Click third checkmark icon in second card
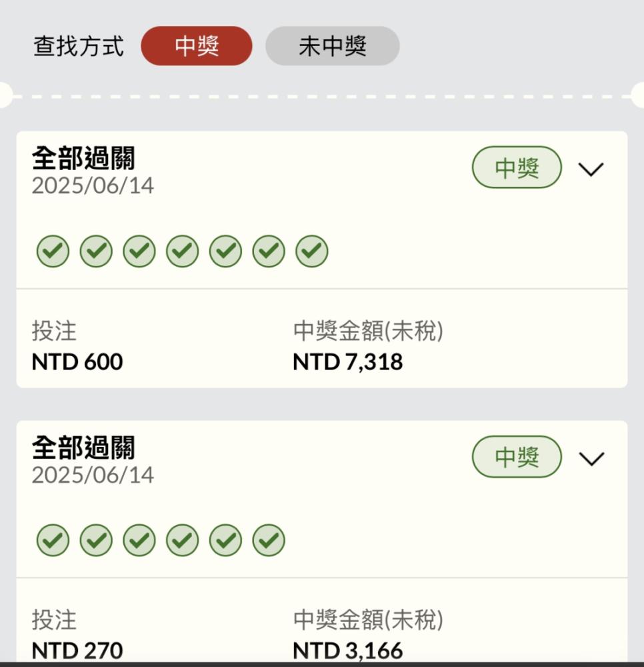This screenshot has width=644, height=667. (139, 540)
